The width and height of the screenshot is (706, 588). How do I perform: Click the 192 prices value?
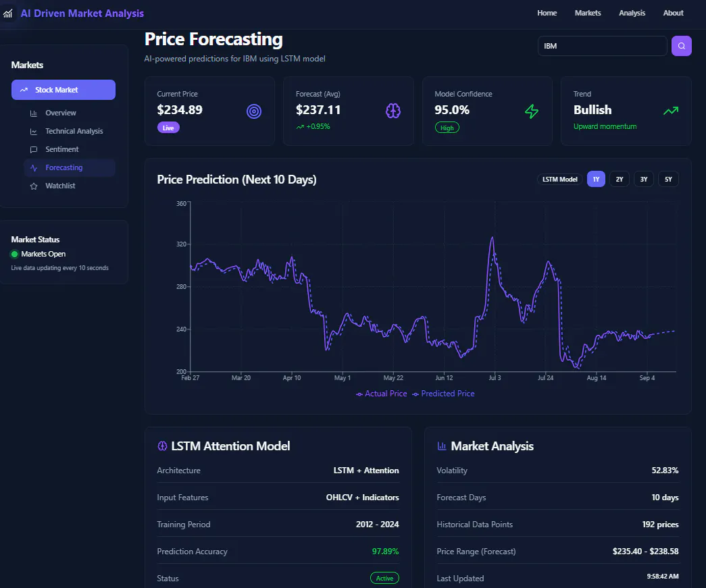pyautogui.click(x=660, y=525)
